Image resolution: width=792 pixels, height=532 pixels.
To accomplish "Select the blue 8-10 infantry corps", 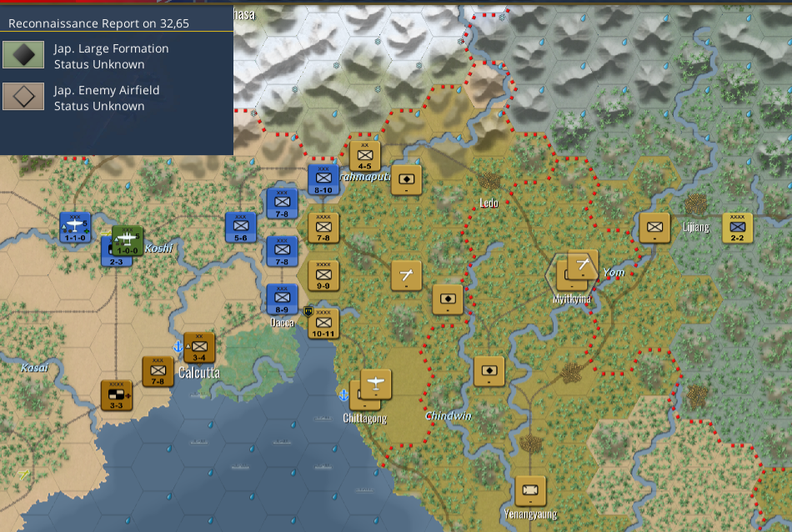I will pos(323,180).
